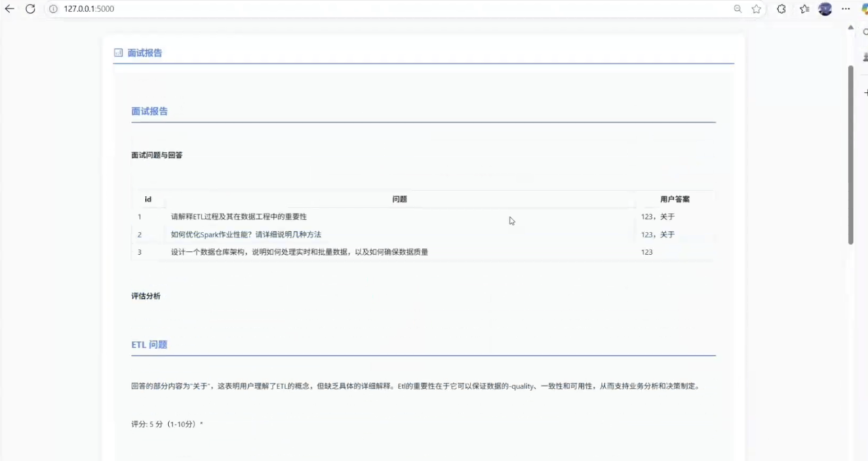
Task: Bookmark this page with the star icon
Action: point(756,9)
